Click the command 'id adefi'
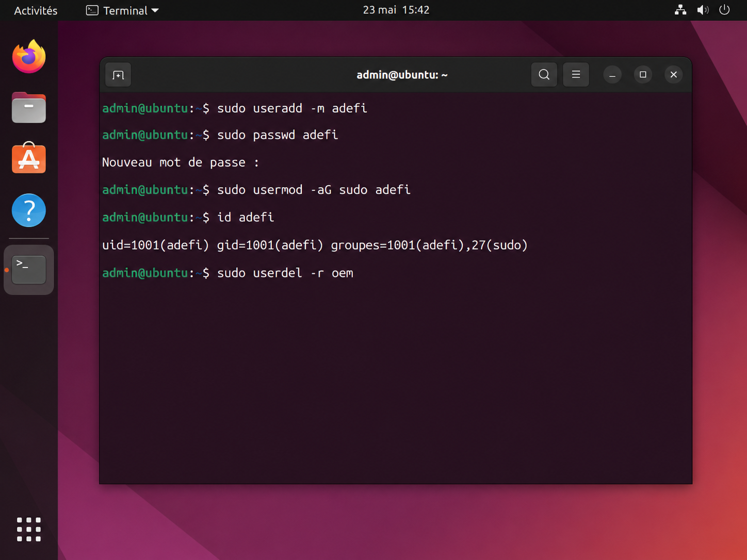The width and height of the screenshot is (747, 560). (x=246, y=218)
